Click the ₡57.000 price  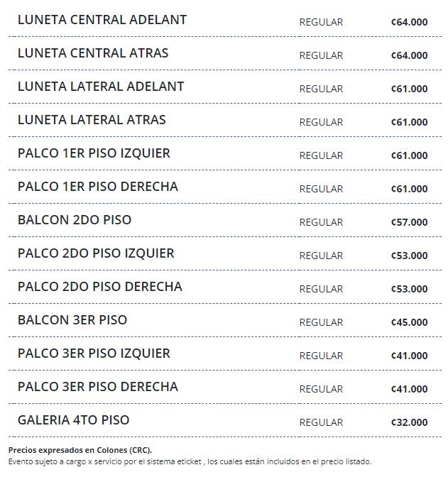coord(410,222)
